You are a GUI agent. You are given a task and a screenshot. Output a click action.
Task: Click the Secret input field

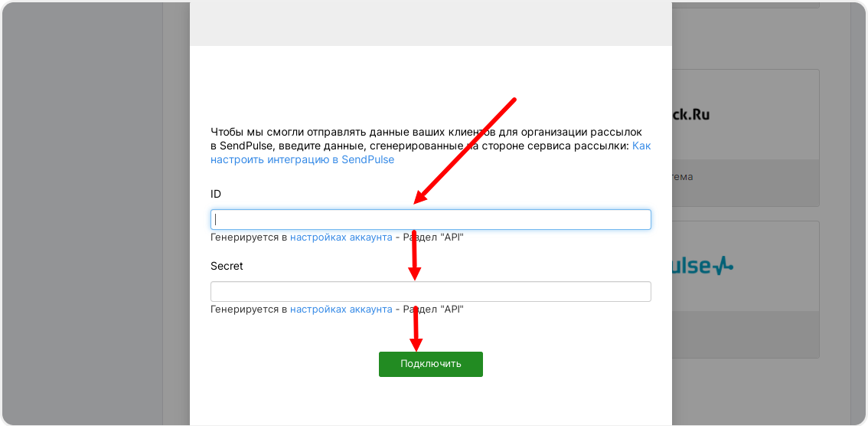pos(431,291)
